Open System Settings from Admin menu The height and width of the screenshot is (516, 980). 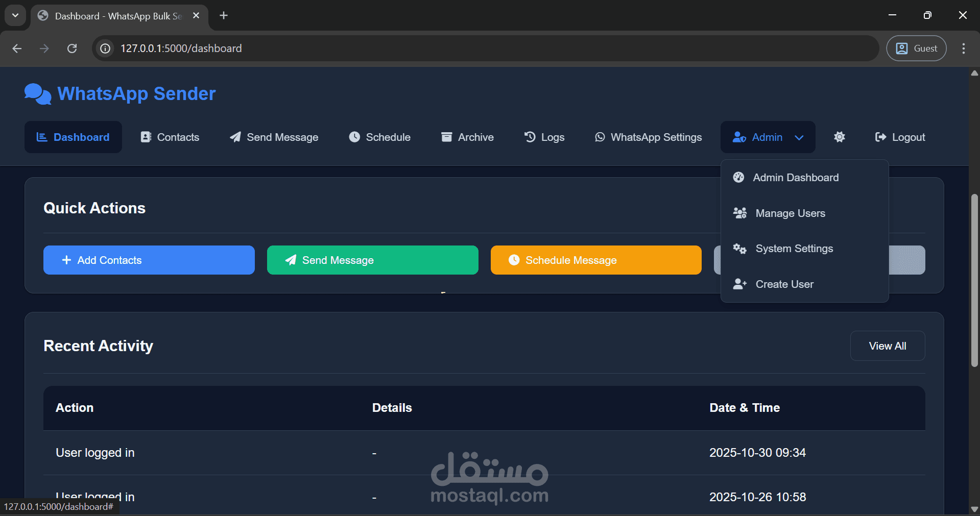805,249
